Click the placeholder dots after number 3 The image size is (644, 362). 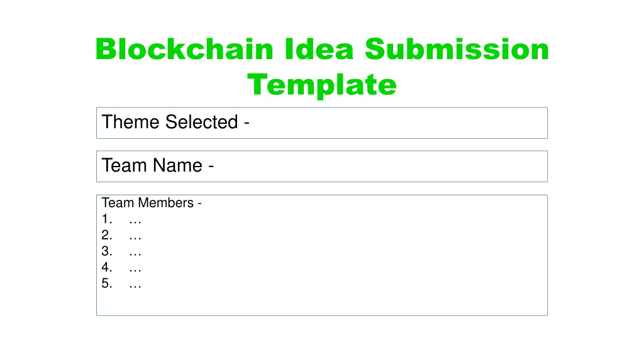pos(135,253)
